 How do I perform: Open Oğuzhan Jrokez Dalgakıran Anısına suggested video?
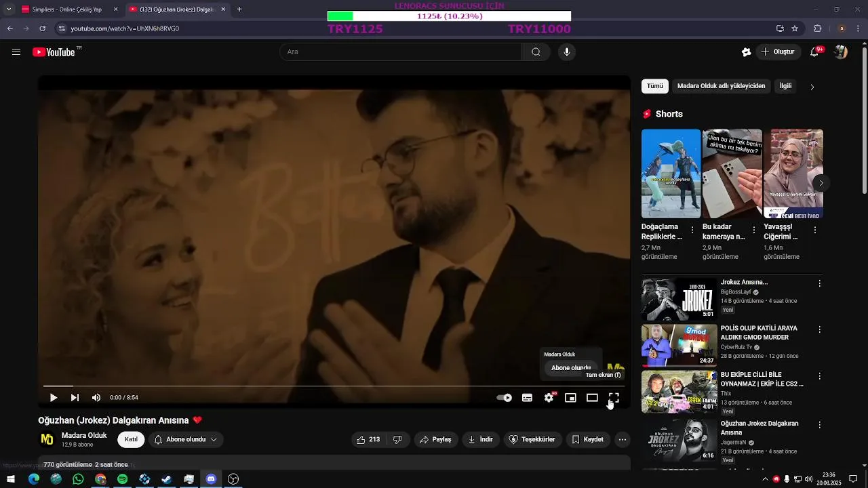759,428
